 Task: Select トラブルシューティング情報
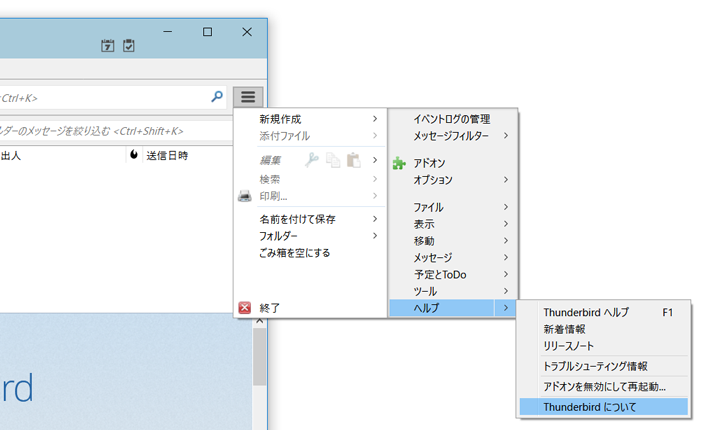(604, 366)
